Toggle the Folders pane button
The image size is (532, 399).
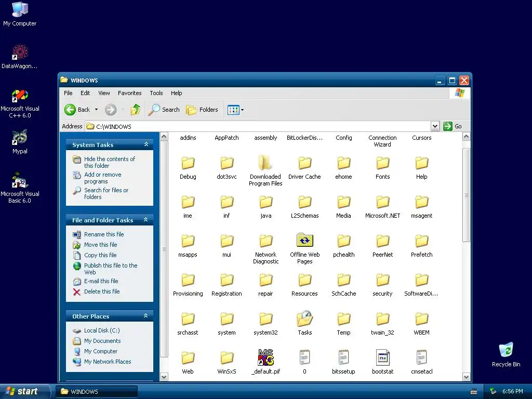pyautogui.click(x=202, y=110)
